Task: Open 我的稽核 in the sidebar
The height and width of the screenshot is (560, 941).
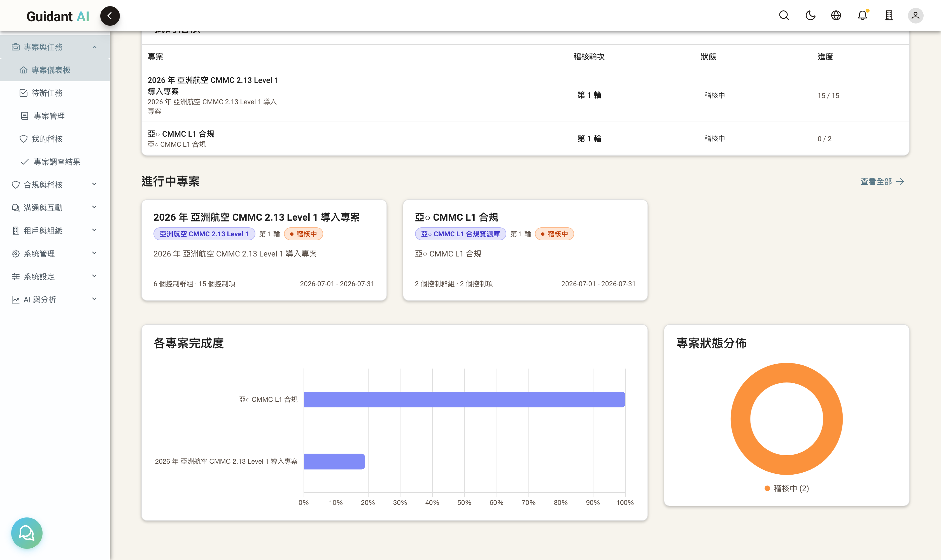Action: tap(55, 139)
